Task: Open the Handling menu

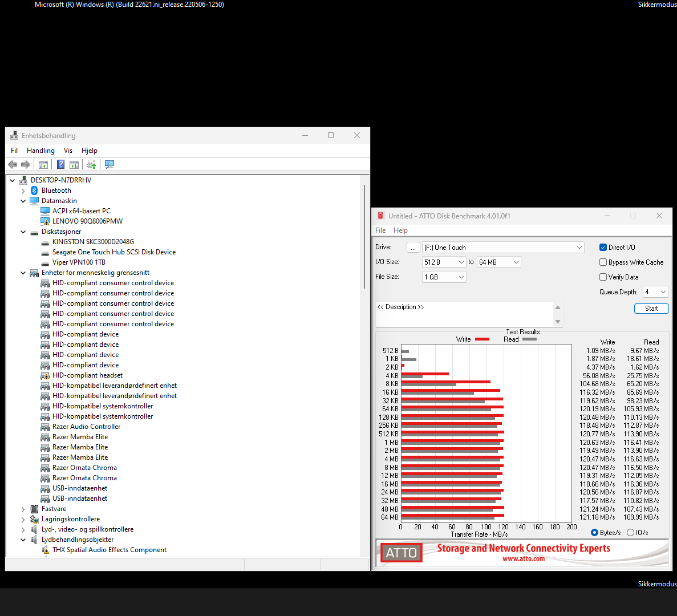Action: coord(40,150)
